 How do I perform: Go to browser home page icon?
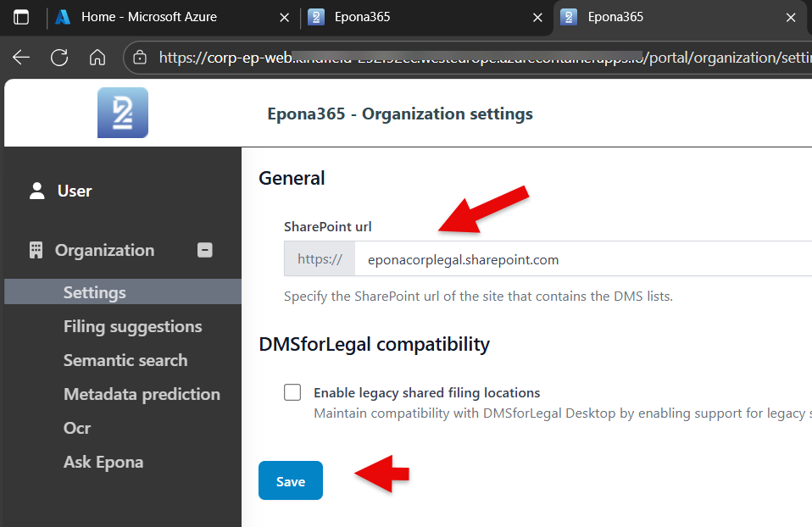pos(97,58)
